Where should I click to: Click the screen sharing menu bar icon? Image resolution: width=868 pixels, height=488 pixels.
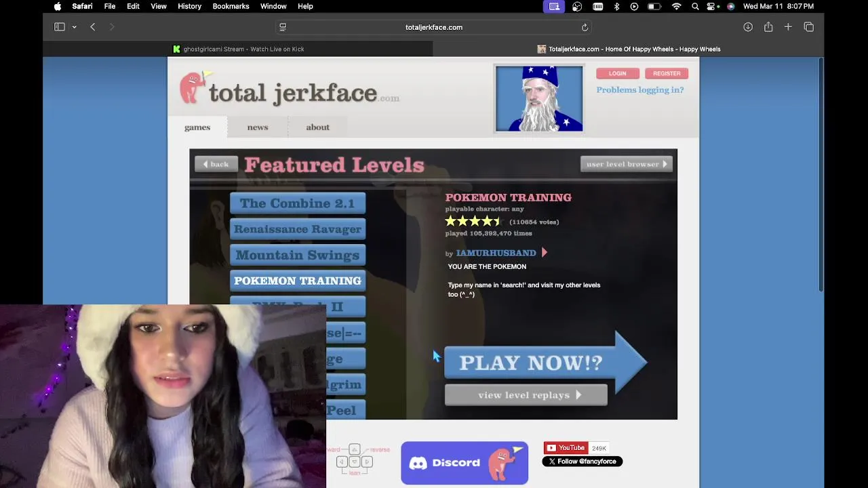point(554,6)
